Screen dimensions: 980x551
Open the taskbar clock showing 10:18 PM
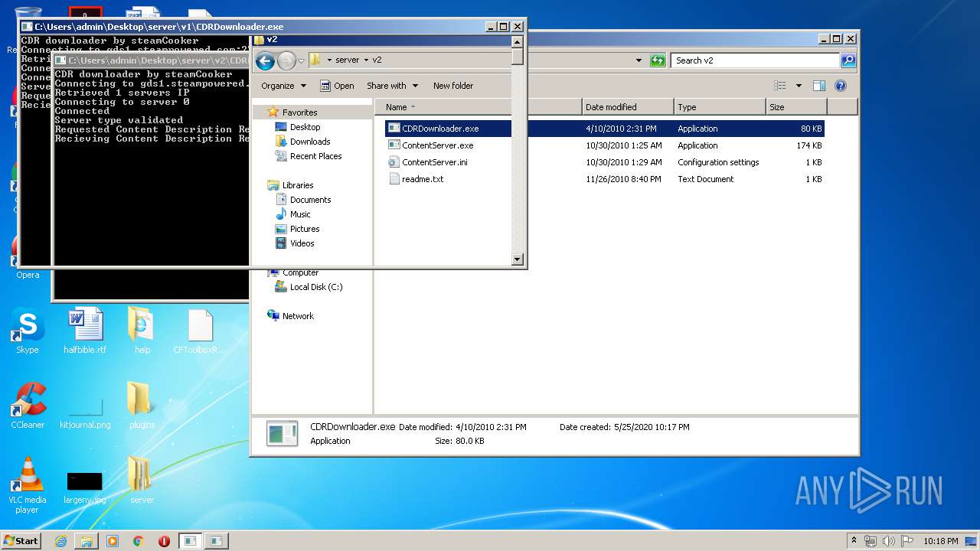[x=940, y=541]
